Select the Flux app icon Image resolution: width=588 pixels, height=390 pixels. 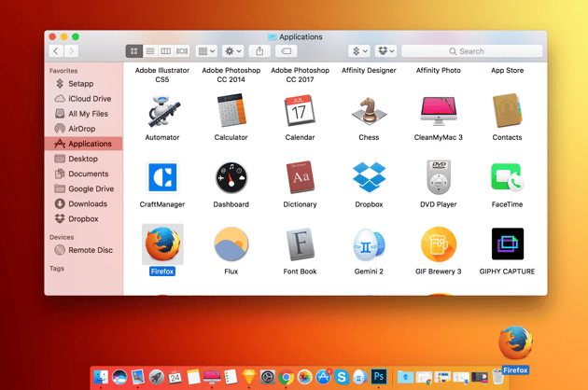pos(231,244)
